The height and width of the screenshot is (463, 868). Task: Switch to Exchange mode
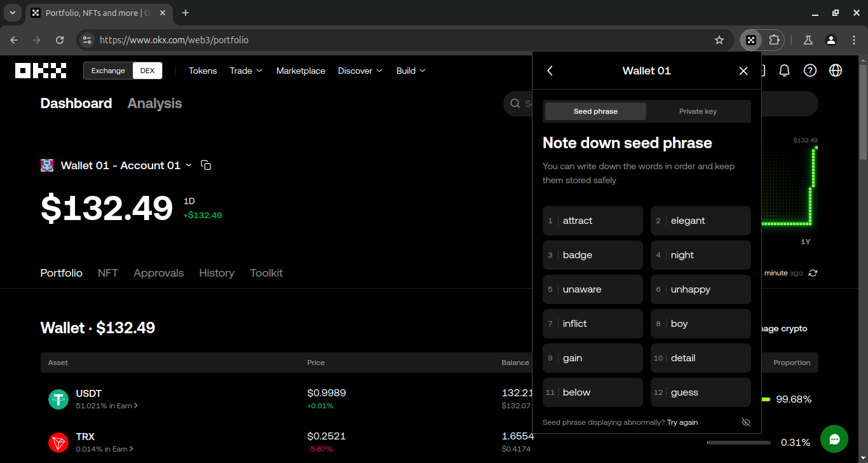[108, 71]
